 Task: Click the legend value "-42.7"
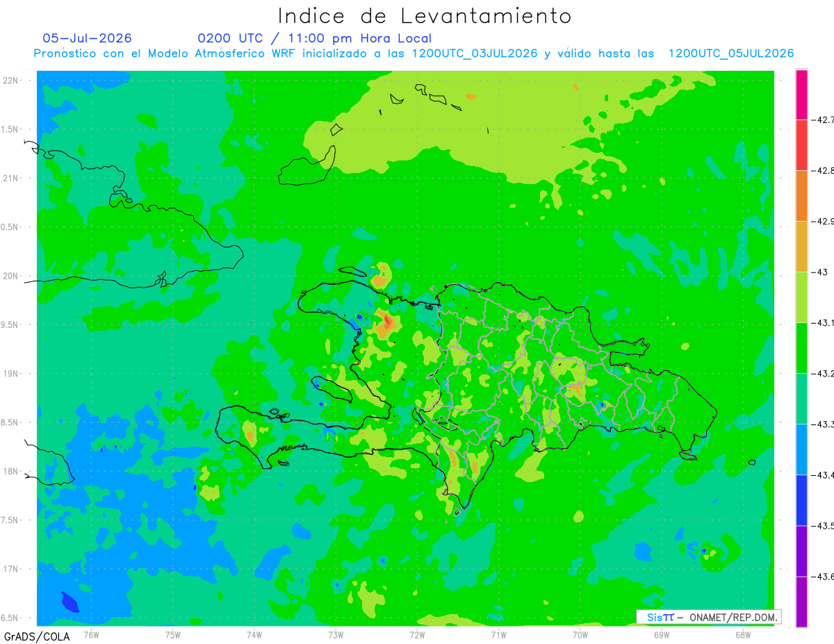(x=823, y=119)
